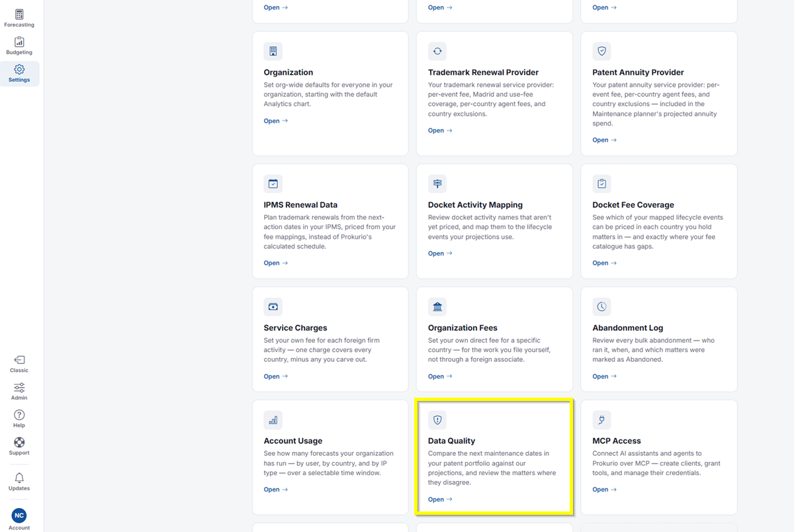The image size is (794, 532).
Task: Switch to Classic view
Action: (19, 364)
